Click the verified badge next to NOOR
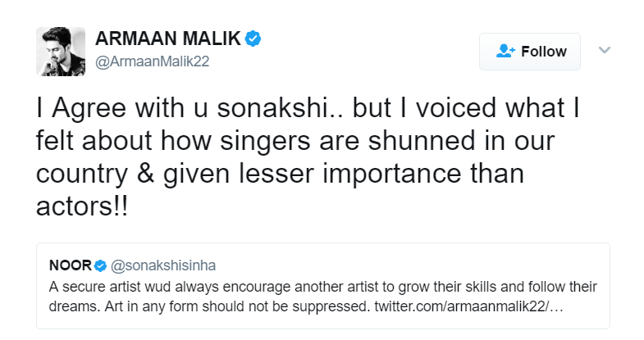Screen dimensions: 644x340 tap(100, 265)
